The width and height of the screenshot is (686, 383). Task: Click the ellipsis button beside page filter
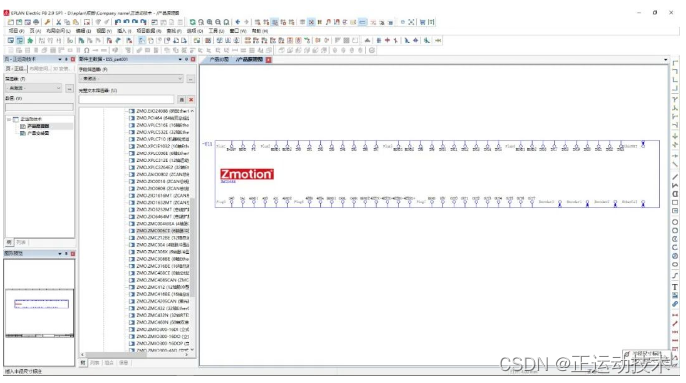tap(69, 88)
